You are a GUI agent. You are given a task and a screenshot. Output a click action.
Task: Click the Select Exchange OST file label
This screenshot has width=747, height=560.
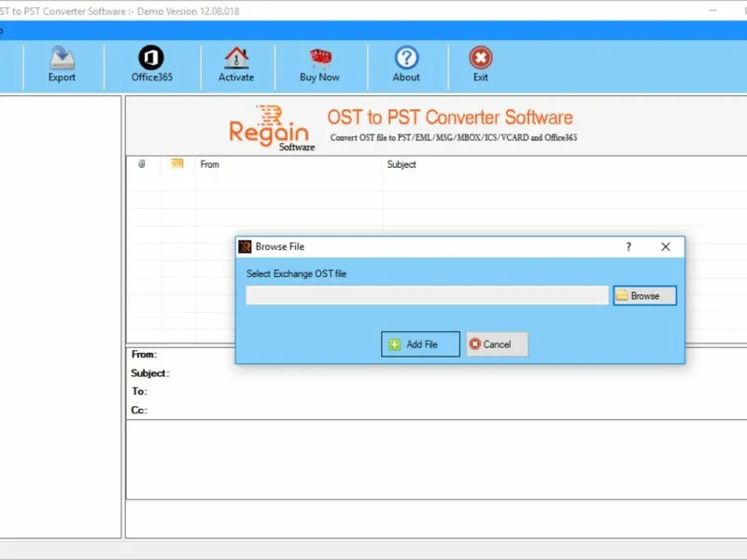[296, 273]
